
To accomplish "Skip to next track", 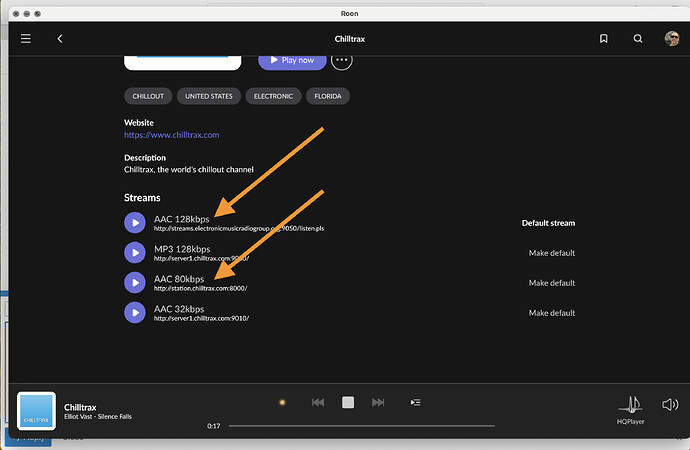I will [378, 402].
